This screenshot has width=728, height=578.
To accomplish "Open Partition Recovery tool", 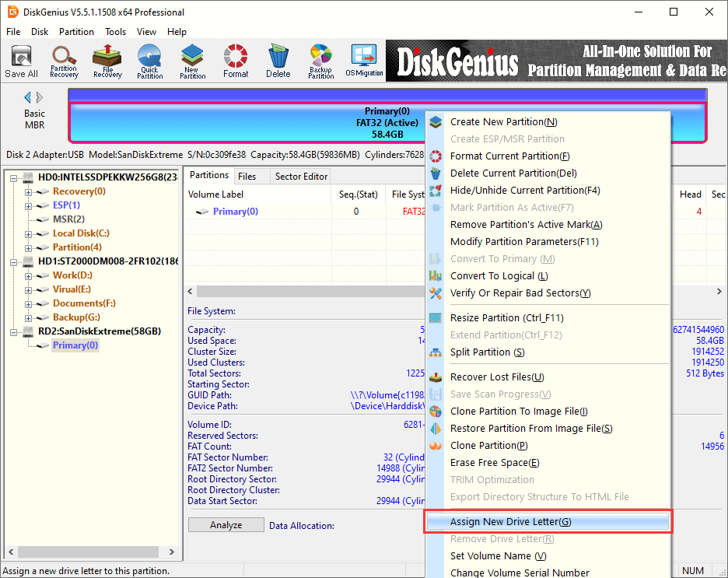I will (64, 61).
